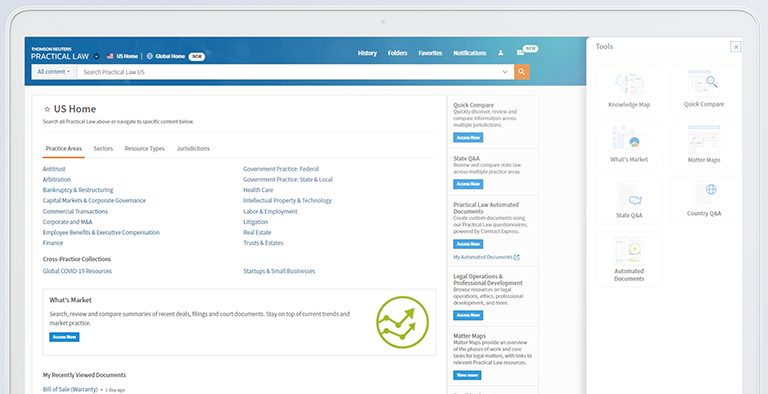The image size is (768, 394).
Task: Add US Home to favorites star
Action: 47,109
